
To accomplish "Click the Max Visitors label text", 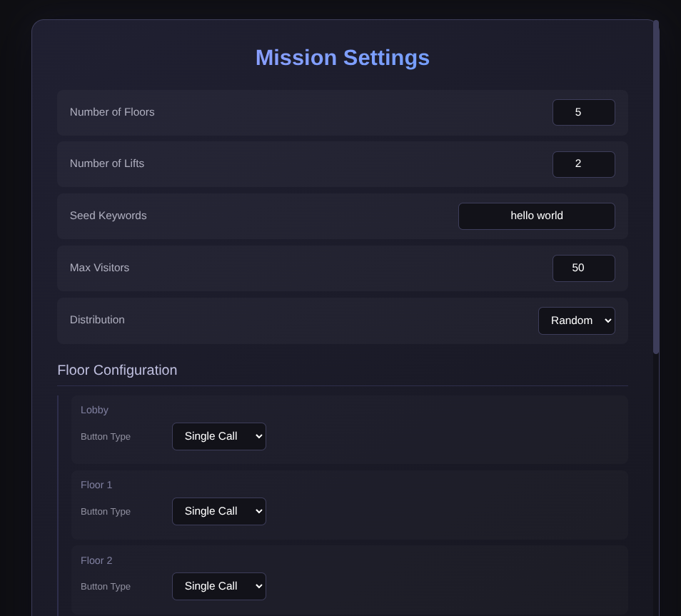I will tap(99, 268).
